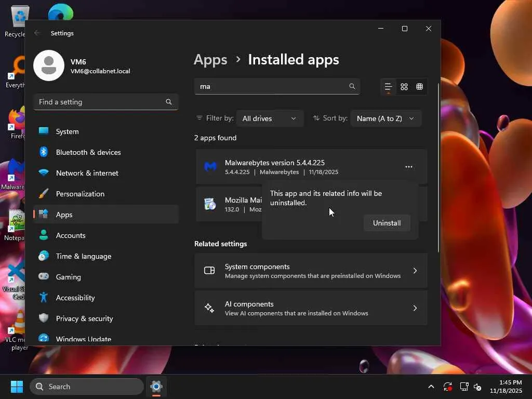
Task: Open the Malwarebytes desktop shortcut
Action: point(14,175)
